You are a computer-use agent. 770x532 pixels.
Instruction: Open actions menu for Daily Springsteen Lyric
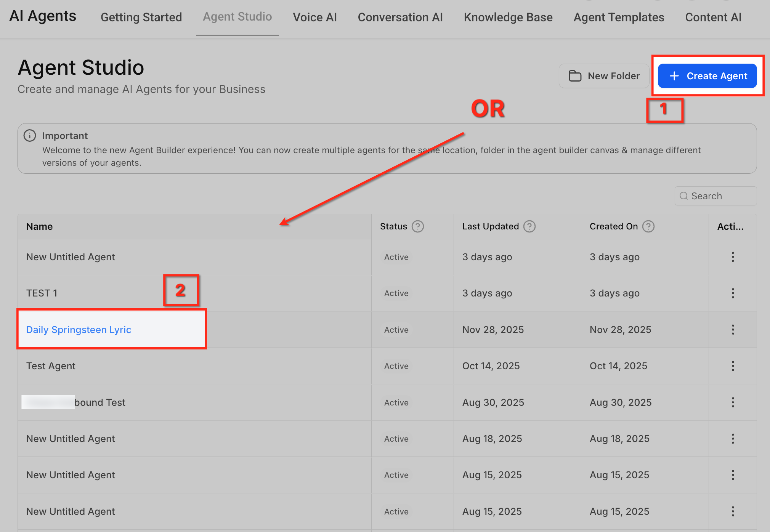point(733,330)
